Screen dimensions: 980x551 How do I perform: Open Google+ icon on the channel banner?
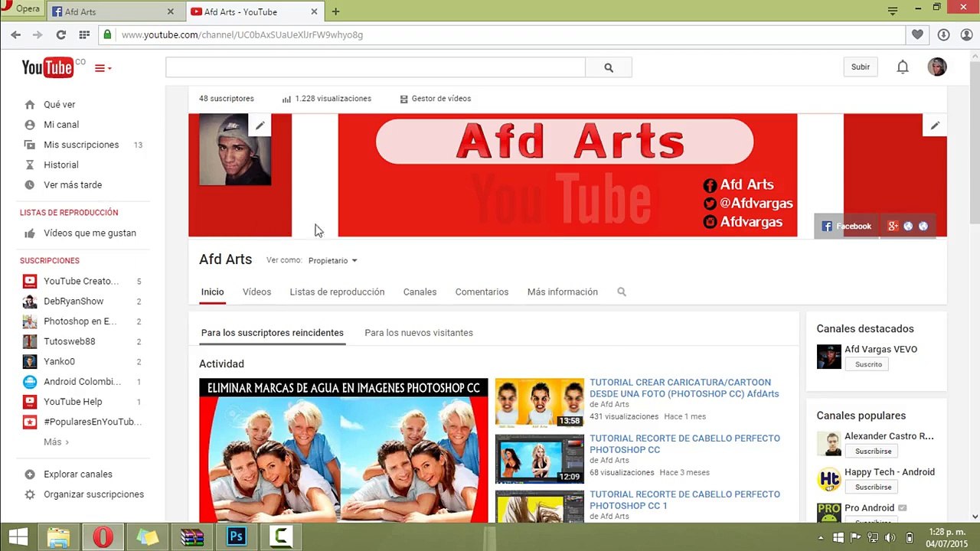[x=893, y=226]
